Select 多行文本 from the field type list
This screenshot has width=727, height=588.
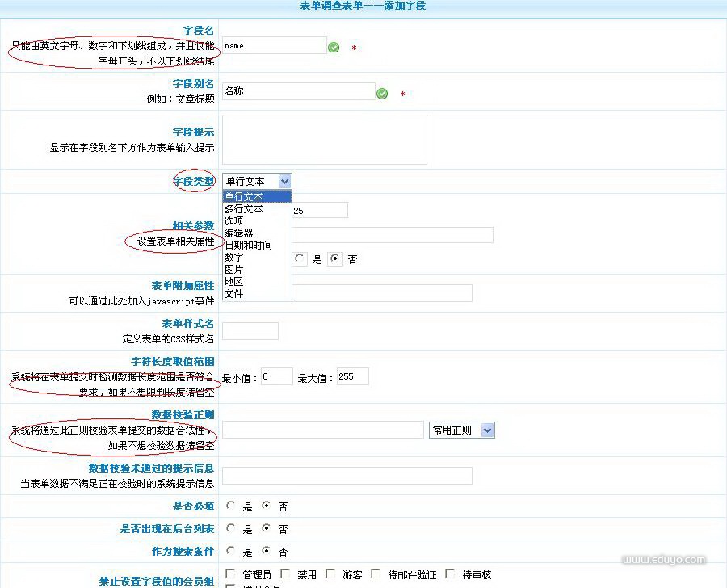(244, 209)
